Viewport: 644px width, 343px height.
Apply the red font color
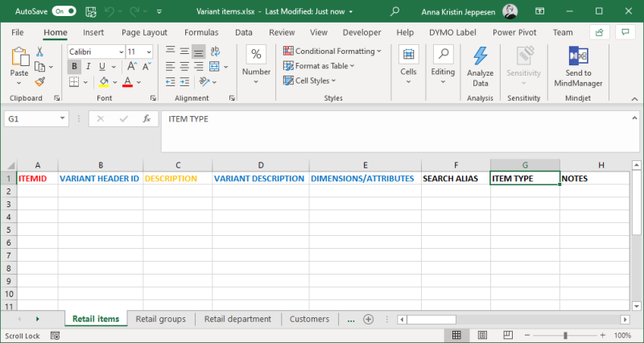click(x=128, y=82)
